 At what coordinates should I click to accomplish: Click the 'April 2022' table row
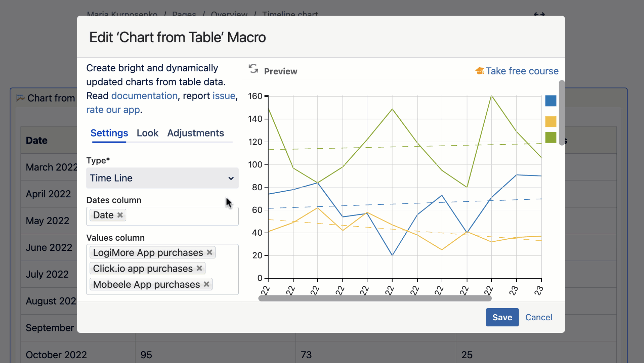48,194
